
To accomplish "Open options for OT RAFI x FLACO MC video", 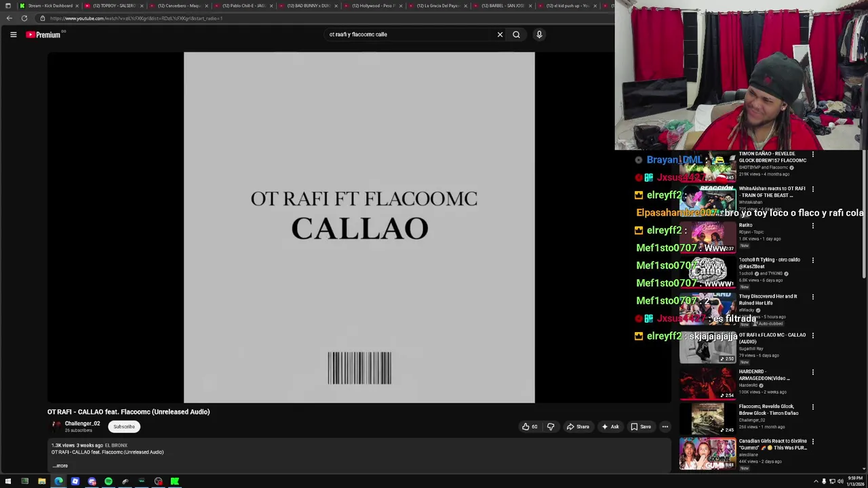I will coord(813,335).
